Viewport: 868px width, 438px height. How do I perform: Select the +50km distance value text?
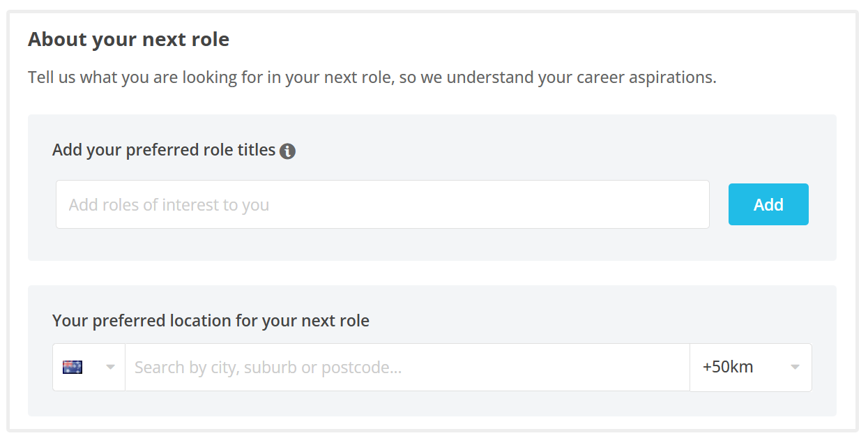tap(728, 368)
